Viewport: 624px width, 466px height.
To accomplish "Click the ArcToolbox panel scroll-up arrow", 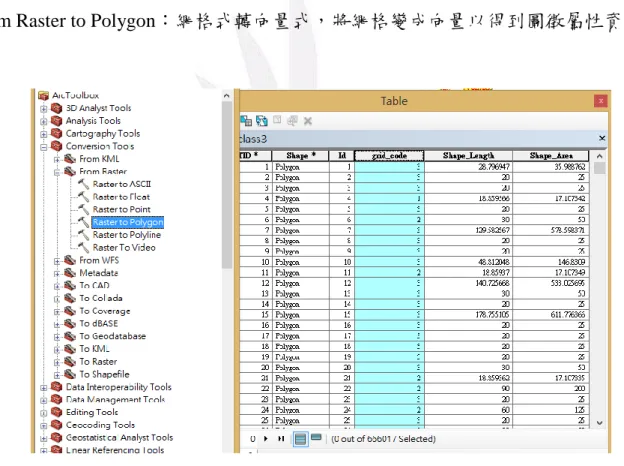I will coord(226,96).
